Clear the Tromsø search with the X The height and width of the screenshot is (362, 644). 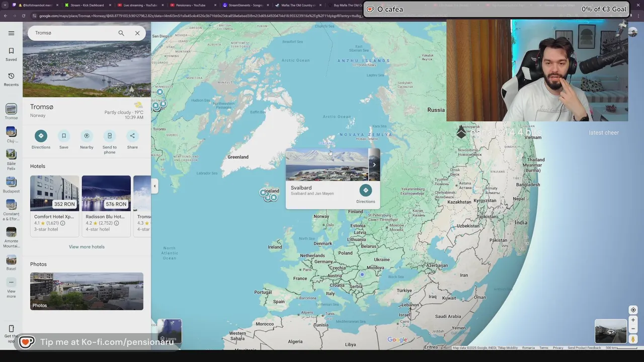pos(137,33)
